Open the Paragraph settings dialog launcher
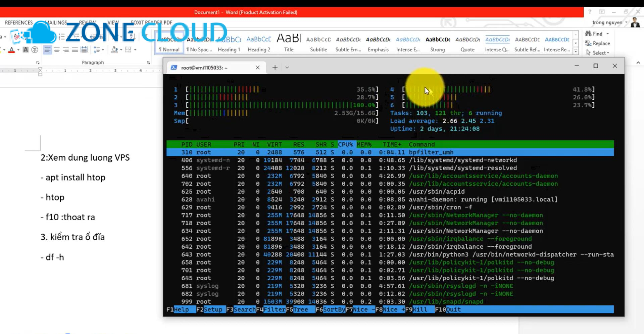 [148, 63]
